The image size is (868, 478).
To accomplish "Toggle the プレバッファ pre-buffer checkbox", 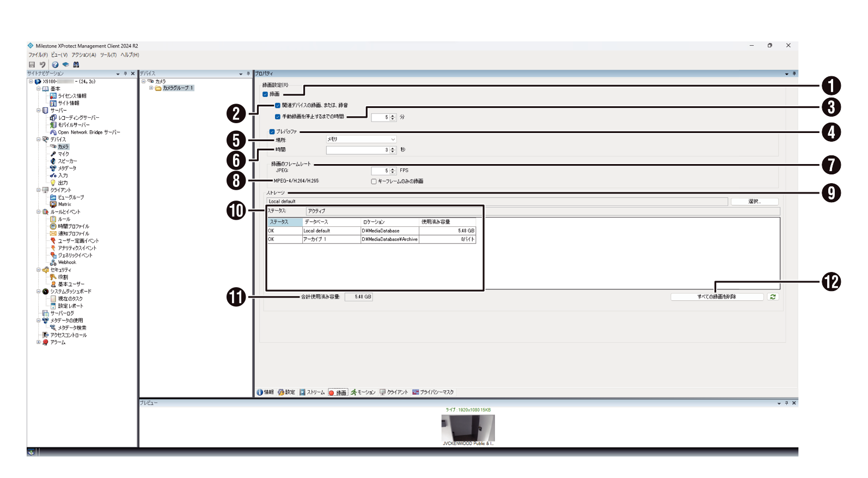I will click(272, 132).
